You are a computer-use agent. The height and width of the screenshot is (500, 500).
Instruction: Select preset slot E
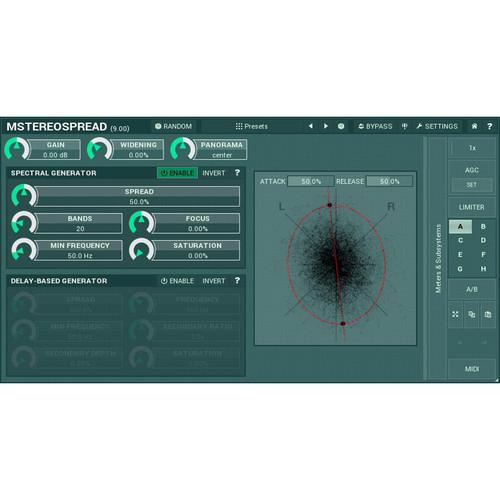click(x=460, y=255)
